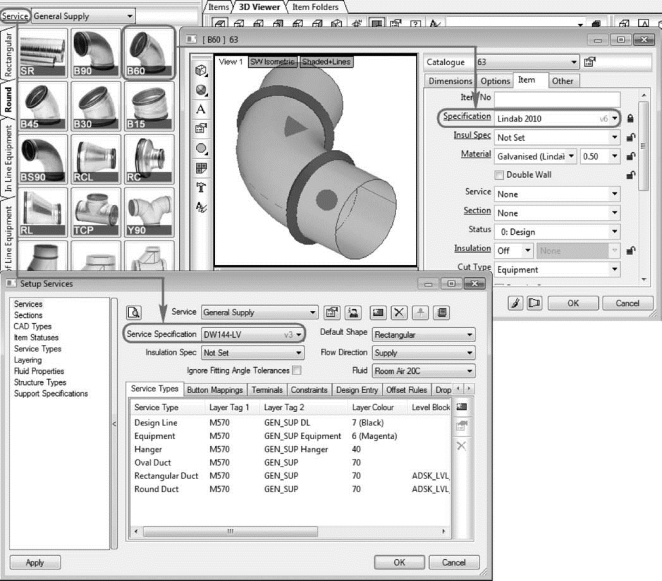Select the RL reducer item
Screen dimensions: 662x581
tap(43, 212)
